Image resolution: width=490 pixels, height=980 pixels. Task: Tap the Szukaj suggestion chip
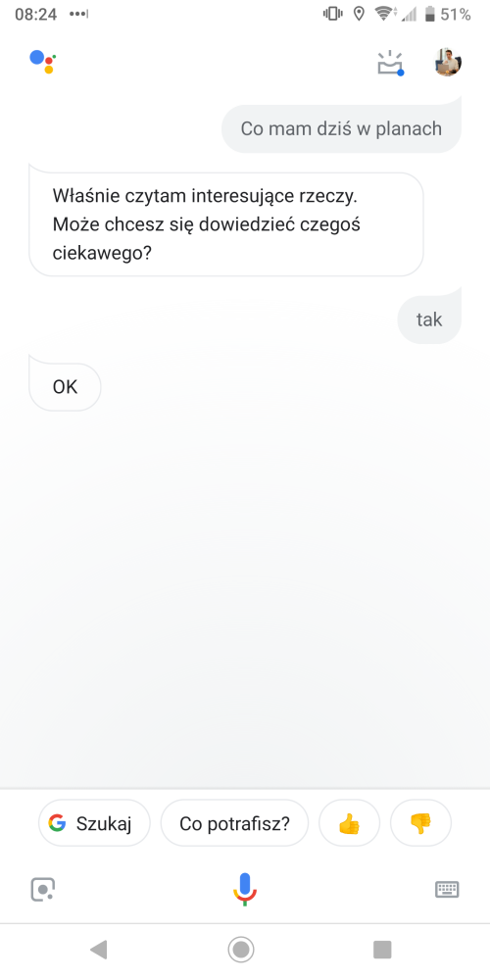point(94,823)
